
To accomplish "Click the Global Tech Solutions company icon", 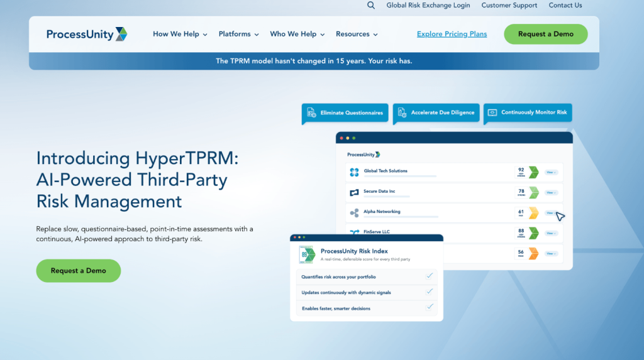I will 354,172.
